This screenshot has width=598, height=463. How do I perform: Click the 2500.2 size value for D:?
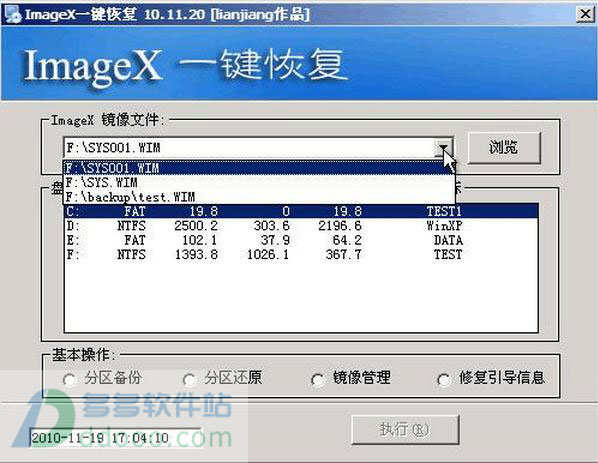click(x=196, y=225)
